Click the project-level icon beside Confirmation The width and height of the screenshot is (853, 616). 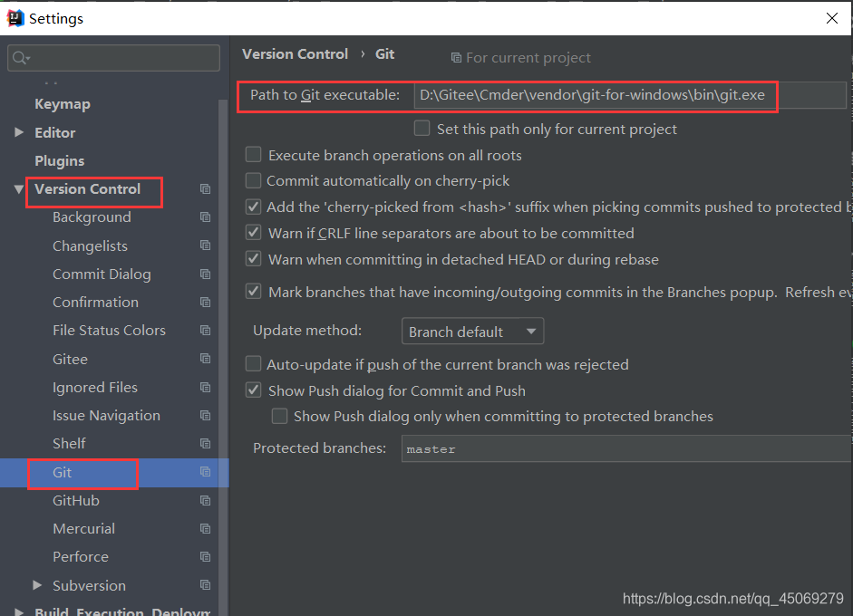click(205, 303)
